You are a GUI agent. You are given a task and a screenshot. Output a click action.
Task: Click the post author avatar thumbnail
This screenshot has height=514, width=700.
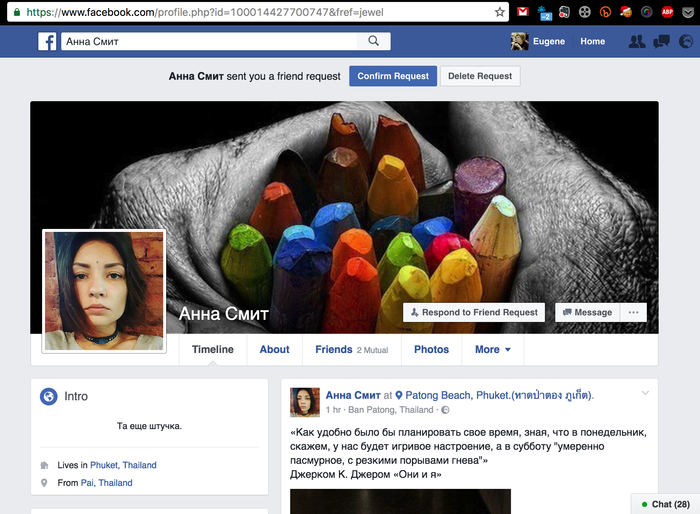[305, 402]
